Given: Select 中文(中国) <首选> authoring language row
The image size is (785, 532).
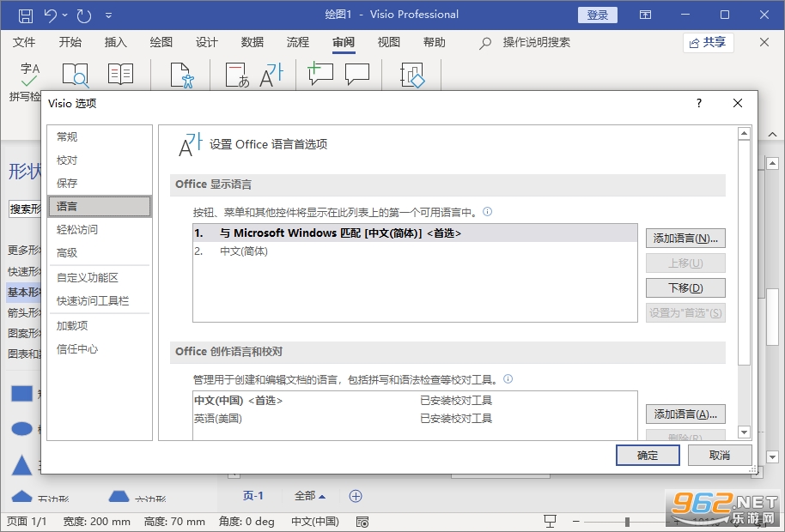Looking at the screenshot, I should [x=415, y=401].
